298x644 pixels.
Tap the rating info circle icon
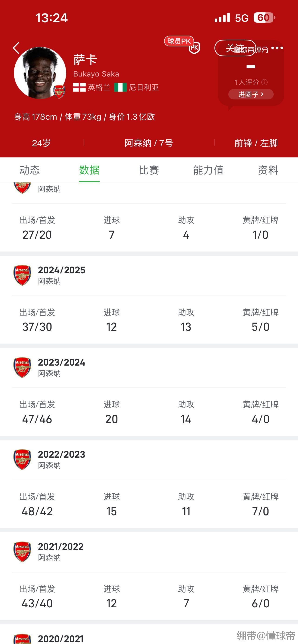[264, 82]
